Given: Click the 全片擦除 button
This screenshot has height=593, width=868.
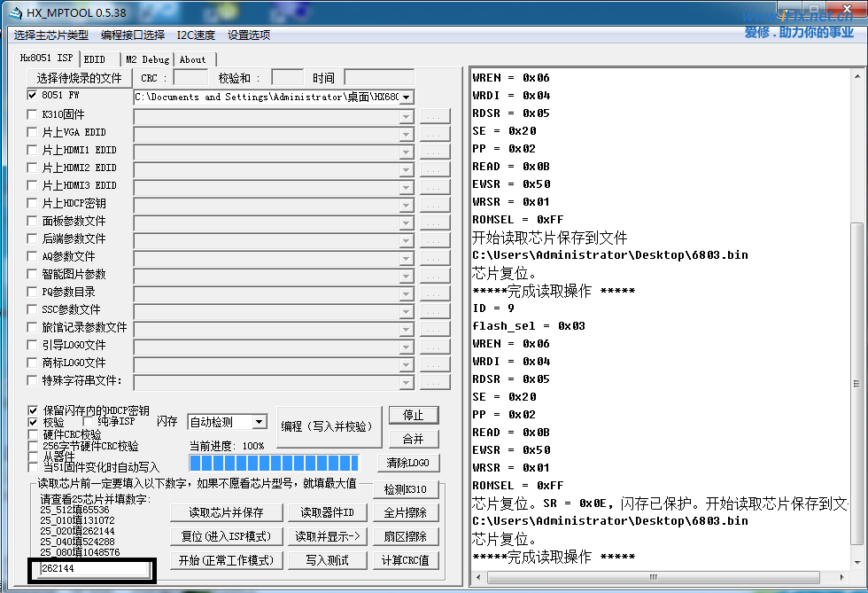Looking at the screenshot, I should tap(405, 512).
